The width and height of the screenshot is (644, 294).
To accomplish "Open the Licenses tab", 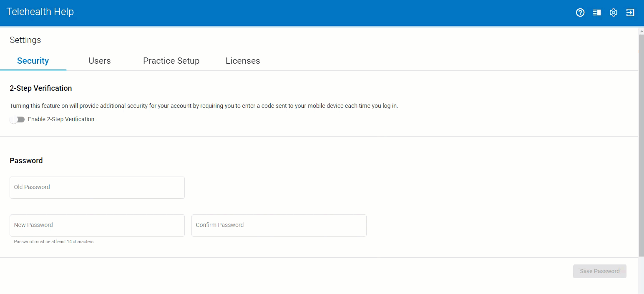I will tap(243, 61).
